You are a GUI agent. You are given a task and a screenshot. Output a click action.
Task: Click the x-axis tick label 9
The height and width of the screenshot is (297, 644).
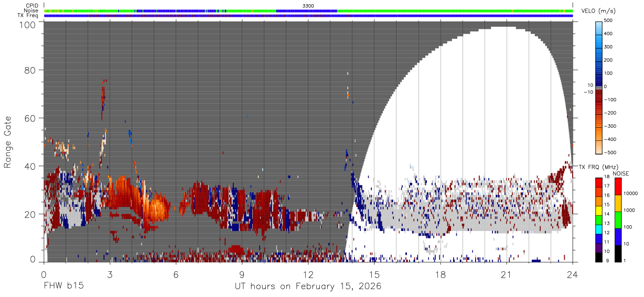tap(242, 274)
